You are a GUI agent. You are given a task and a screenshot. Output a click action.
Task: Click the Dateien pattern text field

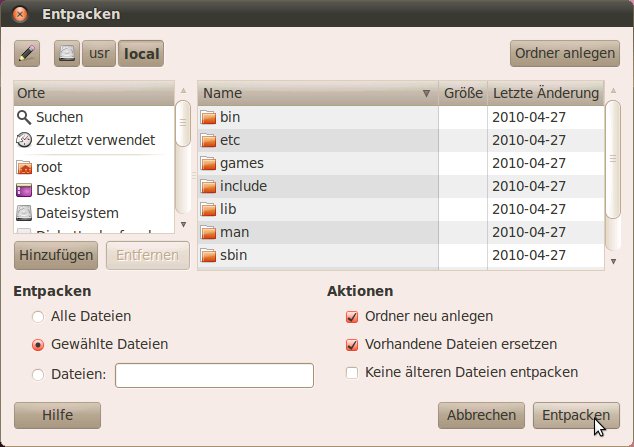pyautogui.click(x=214, y=375)
